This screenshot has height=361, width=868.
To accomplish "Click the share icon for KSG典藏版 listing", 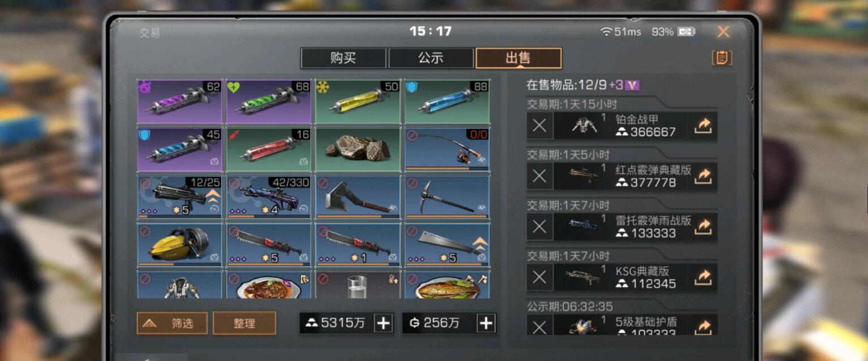I will [702, 277].
